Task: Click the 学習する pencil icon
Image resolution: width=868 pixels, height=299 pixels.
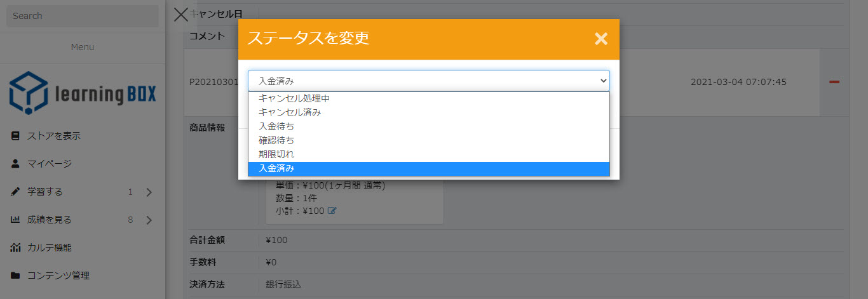Action: coord(15,192)
